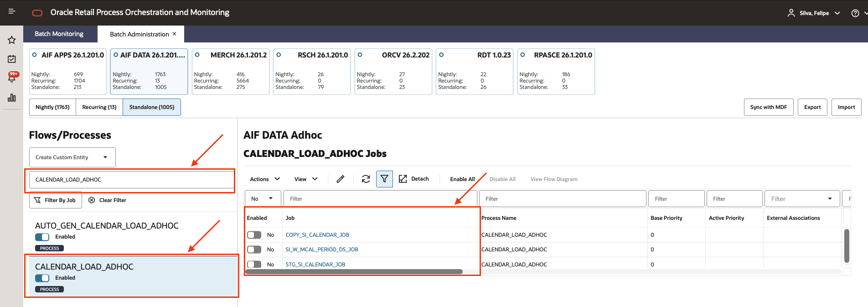Select the RDT 1.0.23 schedule card
Viewport: 868px width, 307px height.
pyautogui.click(x=475, y=72)
